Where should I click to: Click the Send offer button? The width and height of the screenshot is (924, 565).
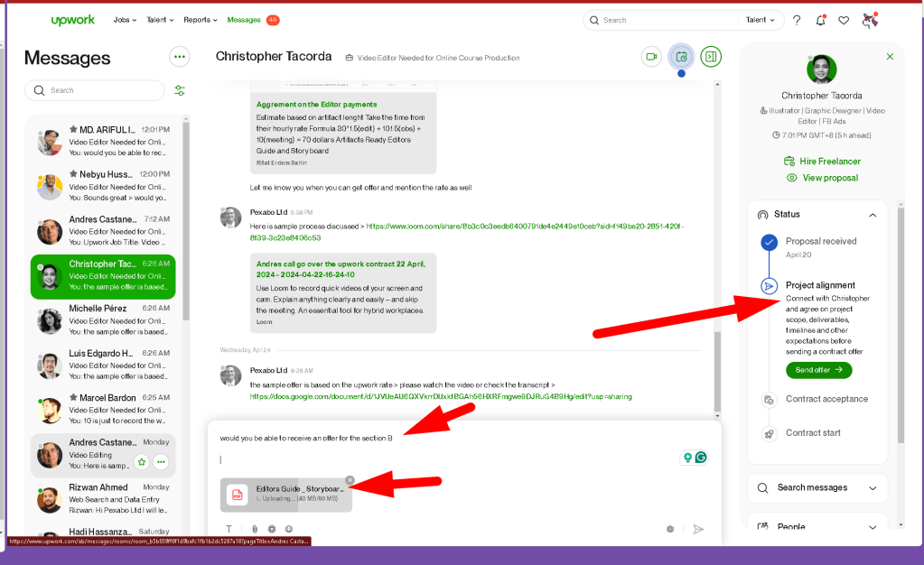818,370
